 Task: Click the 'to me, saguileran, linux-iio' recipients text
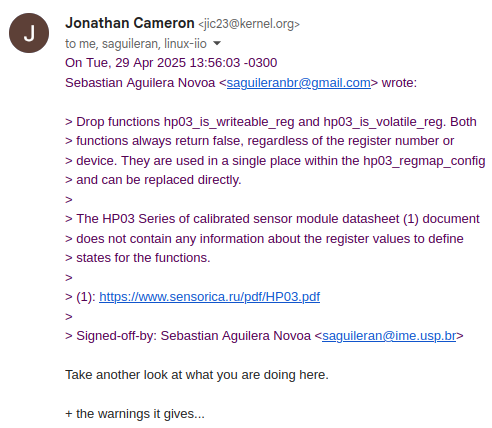pos(136,44)
